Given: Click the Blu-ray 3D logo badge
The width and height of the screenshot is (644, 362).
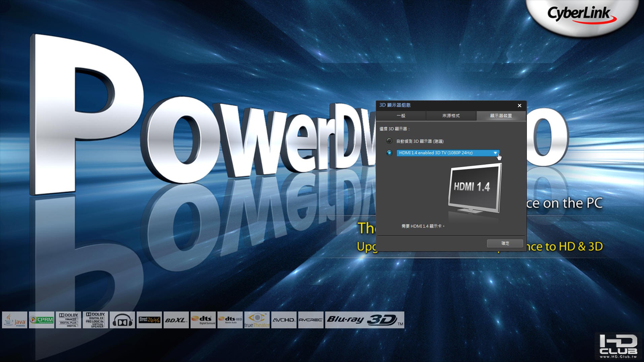Looking at the screenshot, I should 365,320.
